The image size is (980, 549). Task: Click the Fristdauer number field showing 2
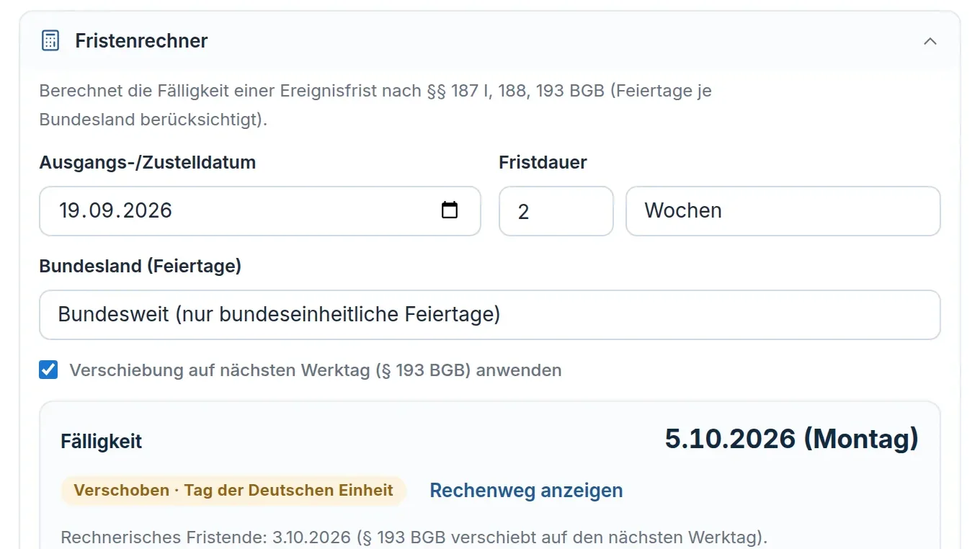tap(556, 211)
